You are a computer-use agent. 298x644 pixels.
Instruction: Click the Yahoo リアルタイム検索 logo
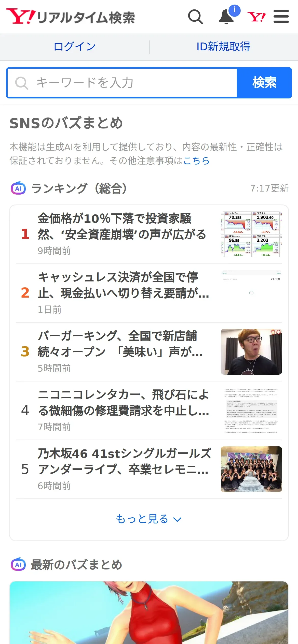(x=71, y=17)
